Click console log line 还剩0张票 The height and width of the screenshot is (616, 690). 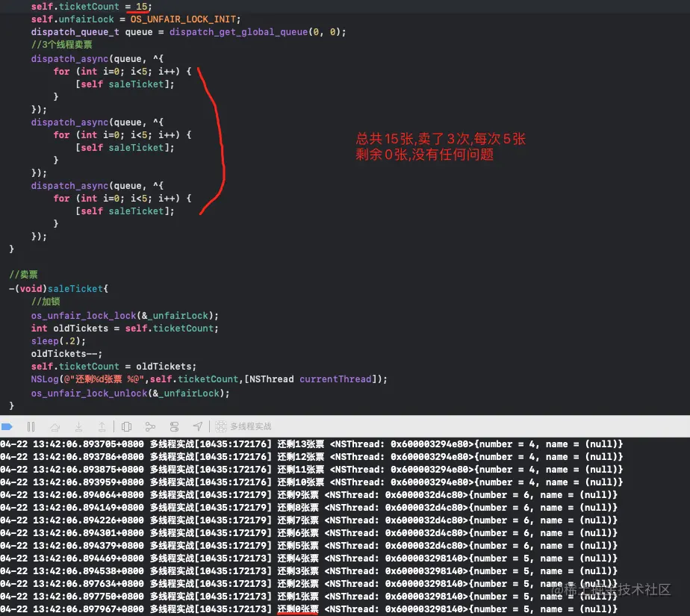click(309, 609)
